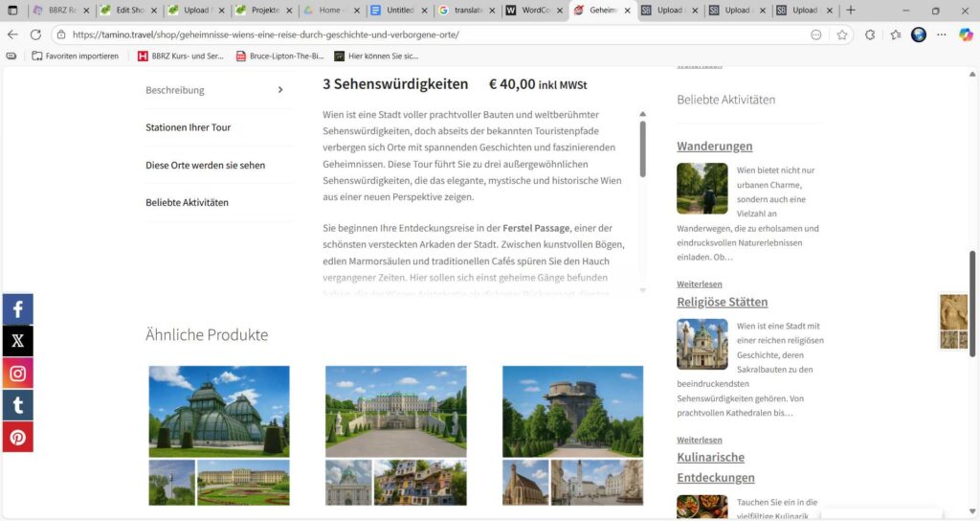Image resolution: width=980 pixels, height=521 pixels.
Task: Pin the page via the Pinterest icon
Action: (x=17, y=437)
